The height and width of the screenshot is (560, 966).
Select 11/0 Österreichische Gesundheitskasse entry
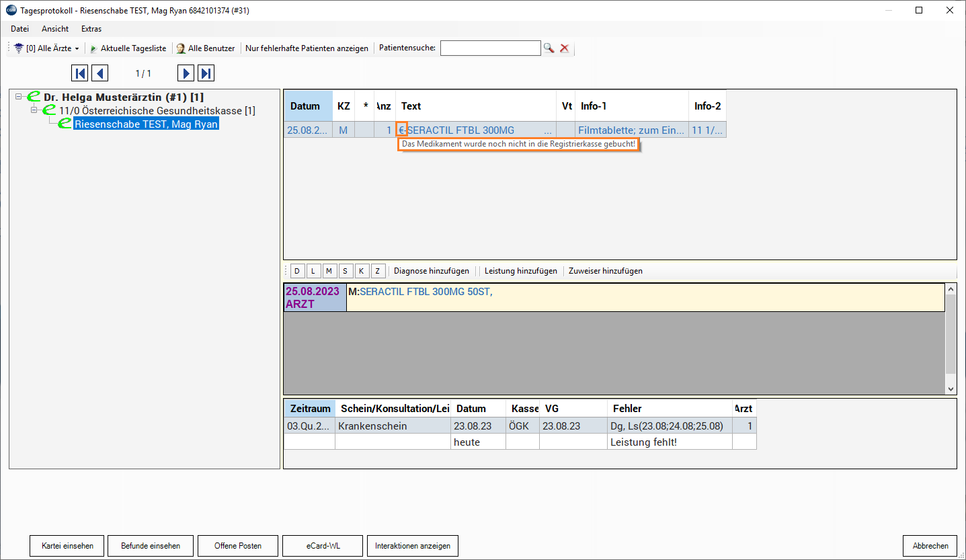pyautogui.click(x=157, y=110)
